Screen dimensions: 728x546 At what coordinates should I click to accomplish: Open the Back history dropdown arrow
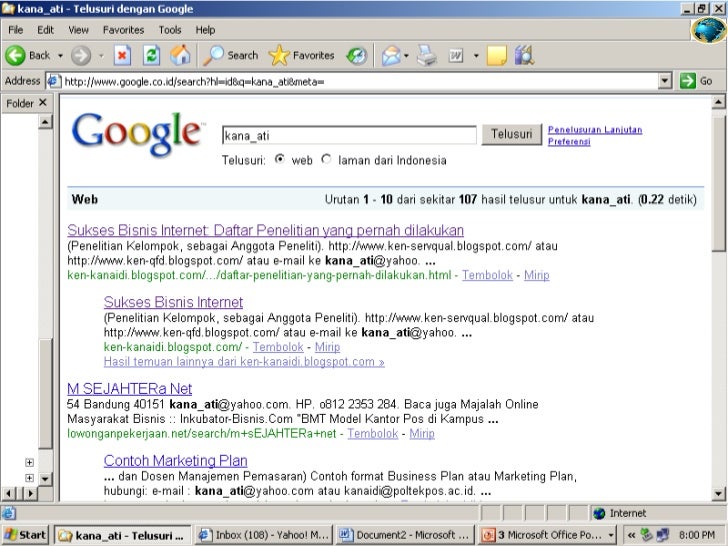pyautogui.click(x=60, y=56)
